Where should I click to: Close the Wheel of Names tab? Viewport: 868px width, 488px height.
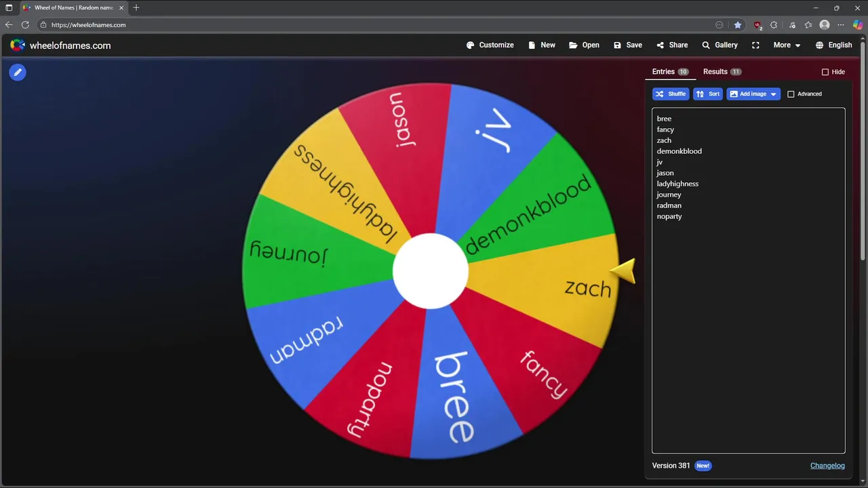pyautogui.click(x=121, y=7)
